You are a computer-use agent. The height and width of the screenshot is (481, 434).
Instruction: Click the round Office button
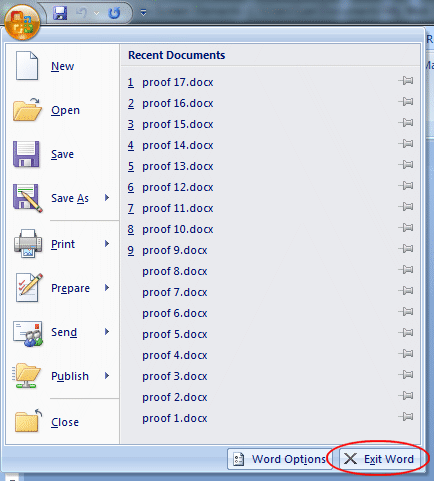pyautogui.click(x=22, y=23)
